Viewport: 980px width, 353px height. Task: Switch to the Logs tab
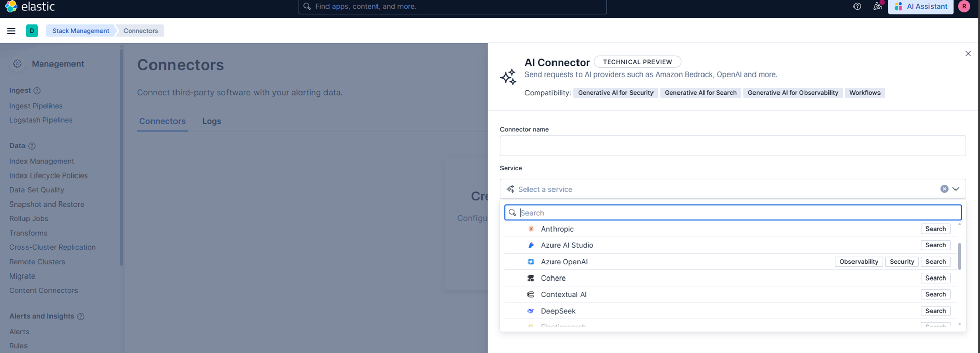(x=211, y=121)
